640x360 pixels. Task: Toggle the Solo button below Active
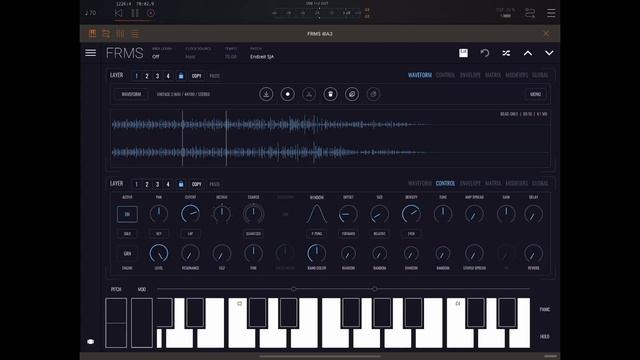pyautogui.click(x=127, y=234)
